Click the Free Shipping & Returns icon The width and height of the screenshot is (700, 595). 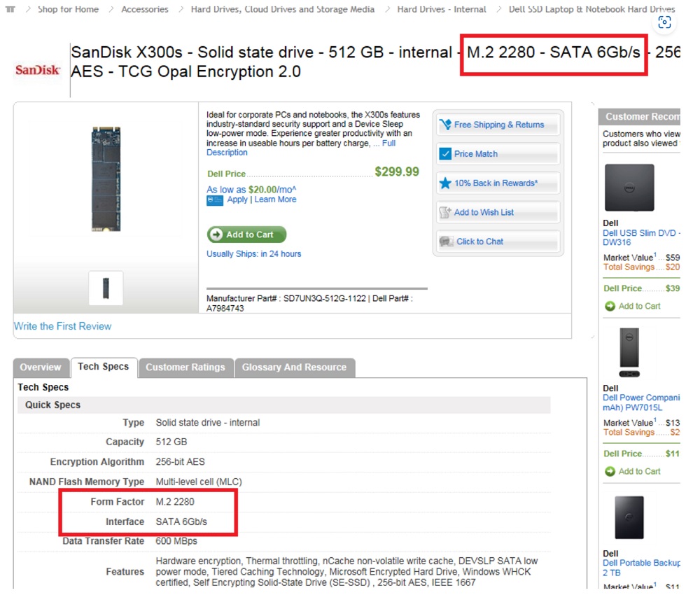point(445,125)
